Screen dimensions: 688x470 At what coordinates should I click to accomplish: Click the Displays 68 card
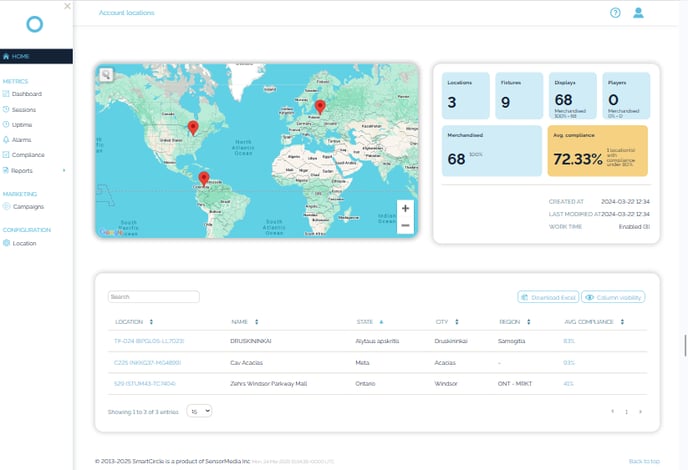click(573, 96)
